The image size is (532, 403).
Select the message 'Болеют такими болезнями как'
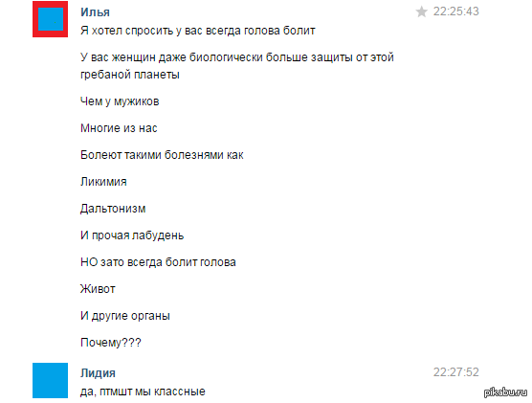pos(162,155)
